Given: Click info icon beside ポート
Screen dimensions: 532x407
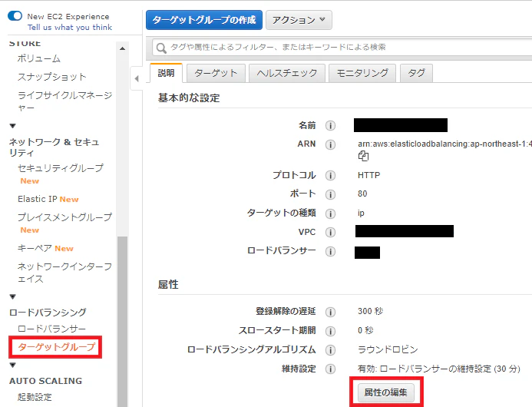Looking at the screenshot, I should pos(330,194).
